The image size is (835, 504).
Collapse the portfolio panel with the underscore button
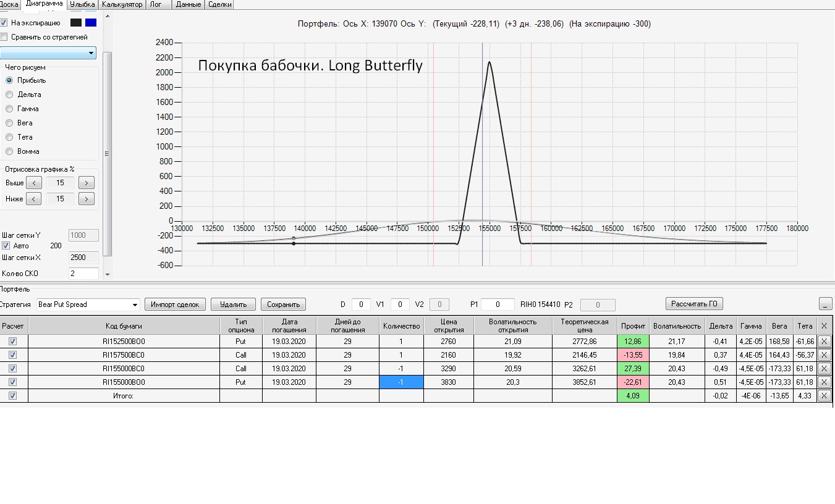(x=825, y=304)
